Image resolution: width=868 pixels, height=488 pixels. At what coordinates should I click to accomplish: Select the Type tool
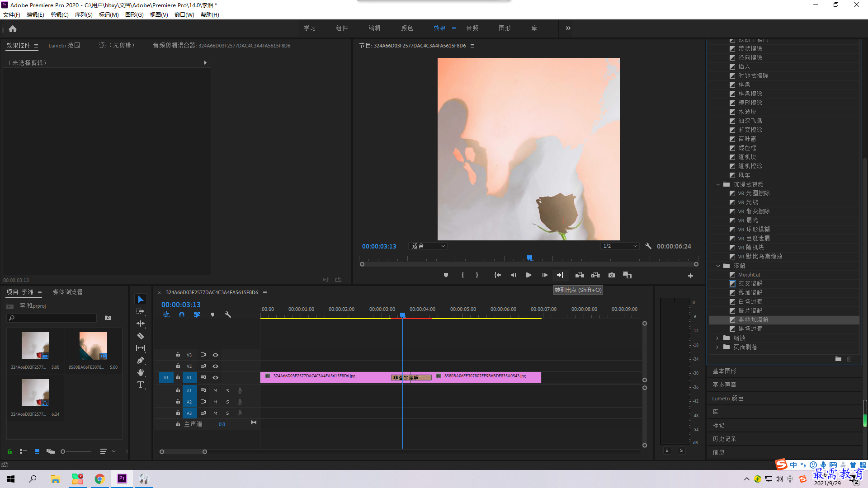coord(141,385)
